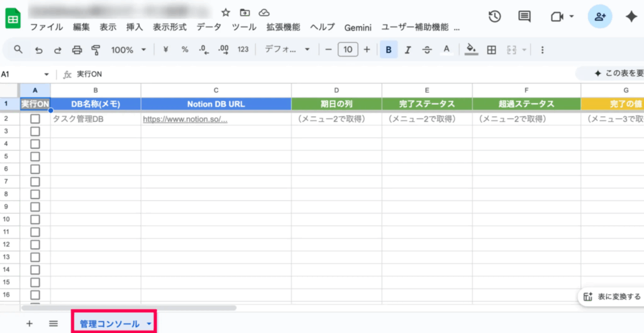Expand the font family dropdown
Image resolution: width=644 pixels, height=333 pixels.
tap(287, 50)
